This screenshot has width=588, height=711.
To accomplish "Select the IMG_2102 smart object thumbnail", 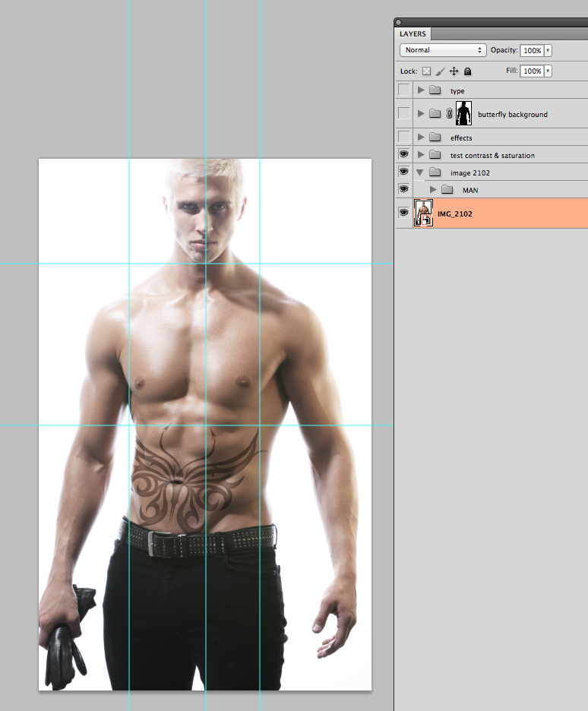I will click(x=423, y=213).
